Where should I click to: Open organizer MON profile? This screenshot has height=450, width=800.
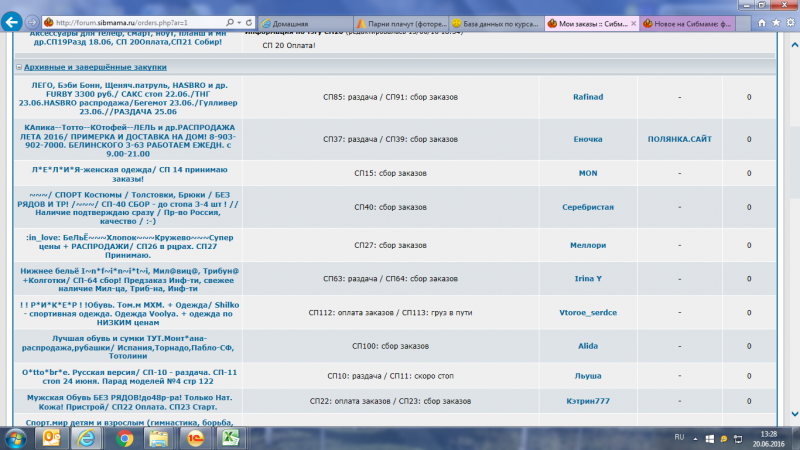coord(588,173)
